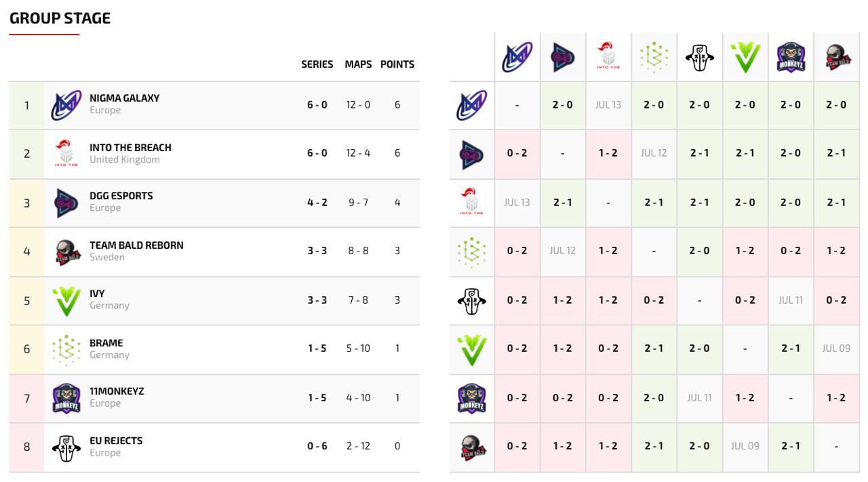The width and height of the screenshot is (868, 482).
Task: Click 11Monkeyz logo in crosstable header row
Action: click(791, 57)
